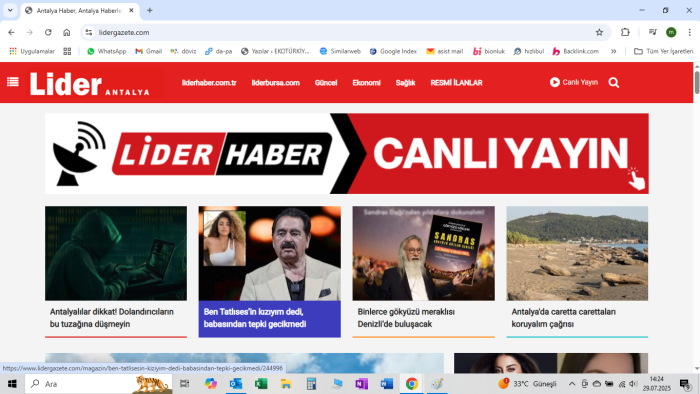Screen dimensions: 700x394
Task: Open the asist mail bookmark
Action: (x=445, y=51)
